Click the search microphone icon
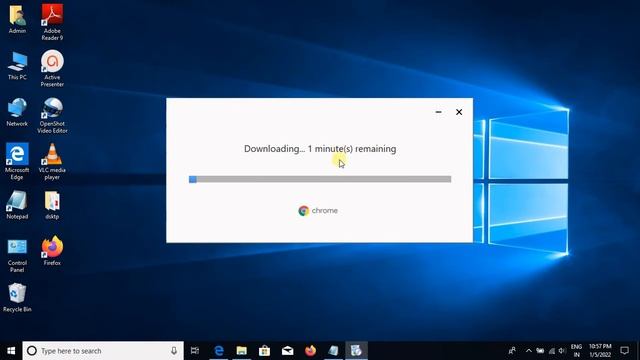 tap(174, 351)
